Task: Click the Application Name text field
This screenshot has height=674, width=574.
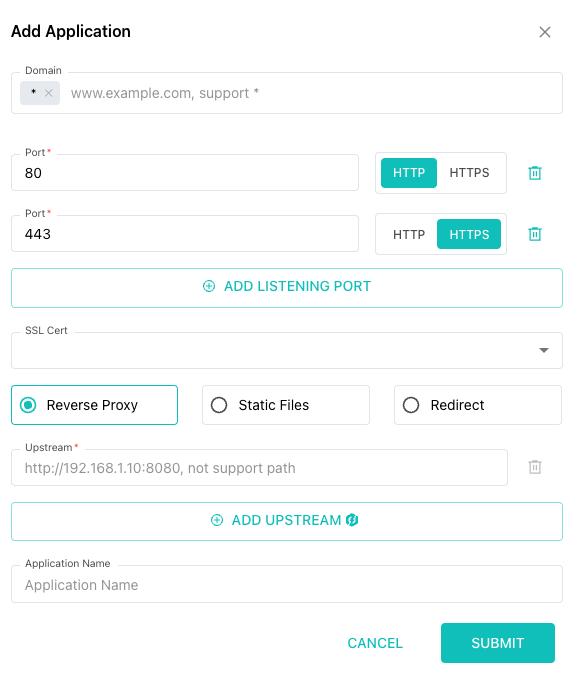Action: pos(287,584)
